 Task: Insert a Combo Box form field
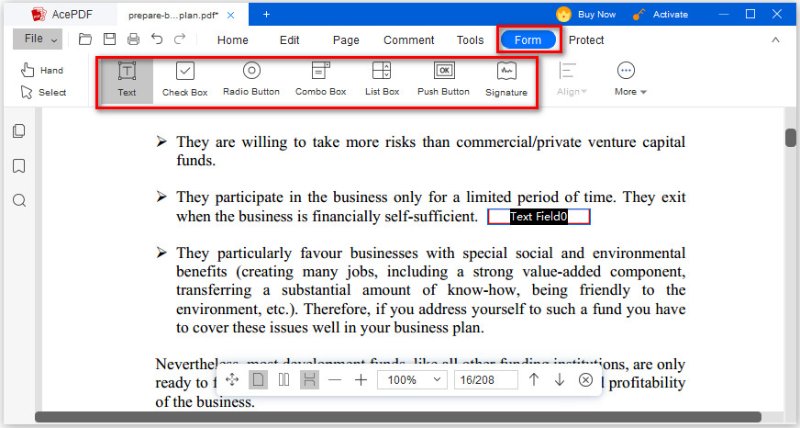[320, 80]
